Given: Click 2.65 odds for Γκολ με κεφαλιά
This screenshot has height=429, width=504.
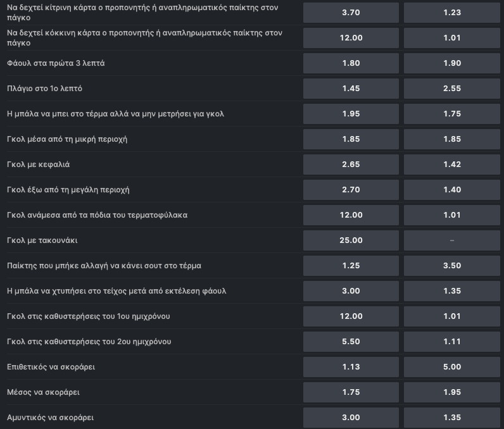Looking at the screenshot, I should [x=351, y=165].
